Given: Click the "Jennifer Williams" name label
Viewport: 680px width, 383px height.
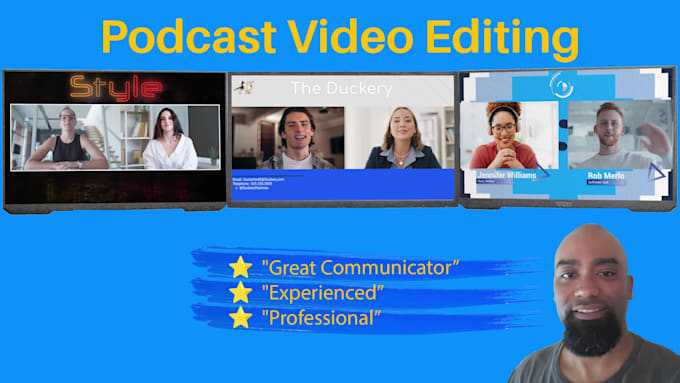Looking at the screenshot, I should pos(507,175).
